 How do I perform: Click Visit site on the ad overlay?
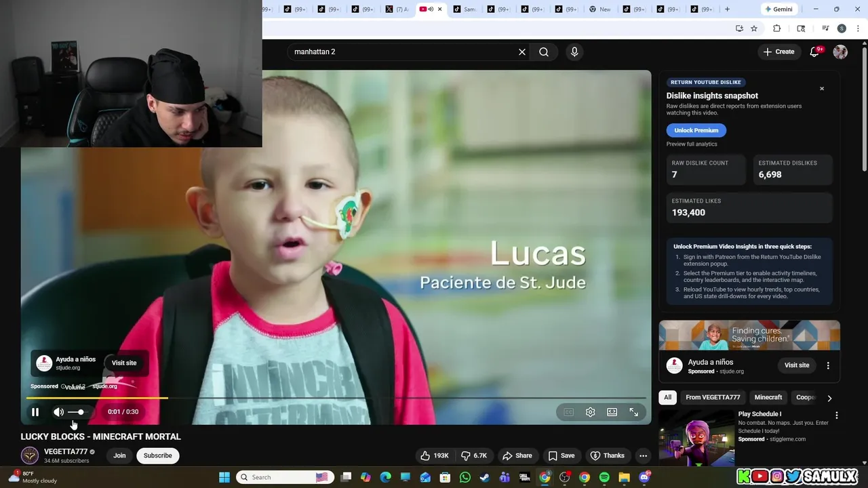point(123,363)
